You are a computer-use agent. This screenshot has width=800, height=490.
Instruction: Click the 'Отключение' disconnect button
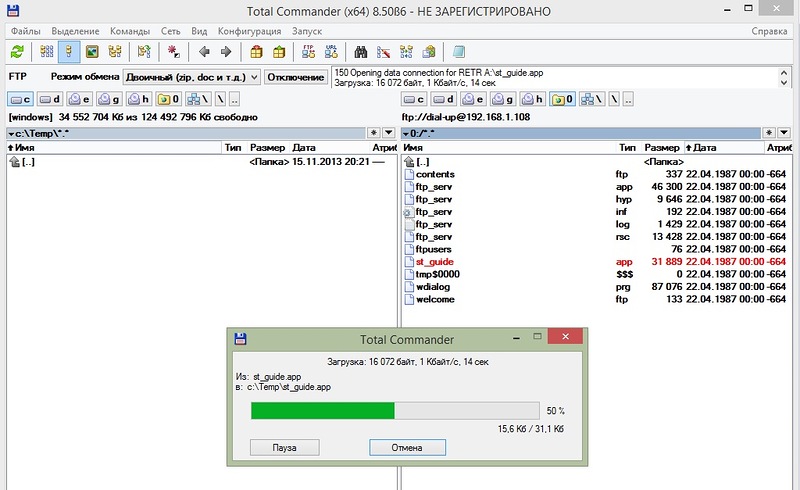295,77
